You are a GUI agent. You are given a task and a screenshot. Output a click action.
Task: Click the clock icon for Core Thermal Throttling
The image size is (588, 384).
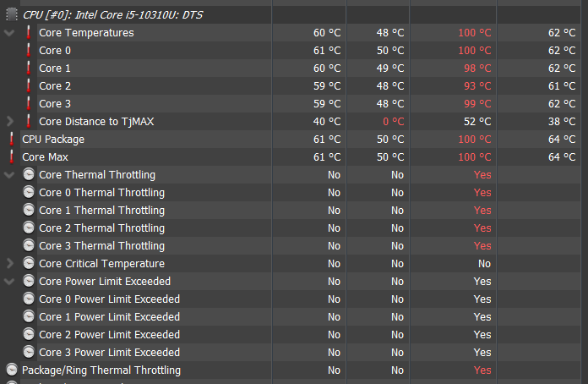coord(29,174)
